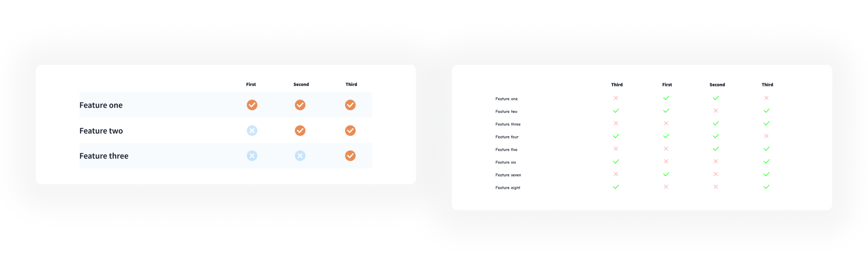Viewport: 868px width, 258px height.
Task: Click the blue X for Feature three under Second
Action: tap(300, 155)
